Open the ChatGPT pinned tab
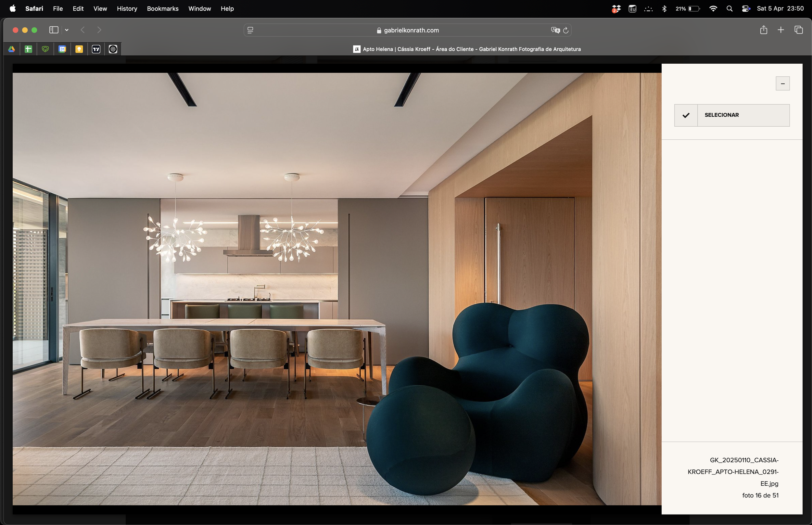 pos(113,49)
